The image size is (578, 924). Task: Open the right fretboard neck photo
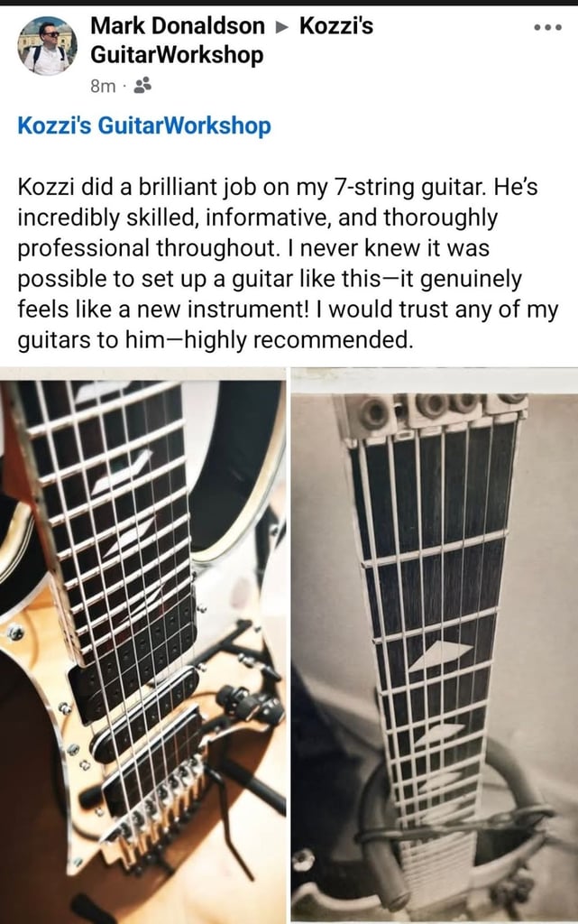(x=435, y=645)
